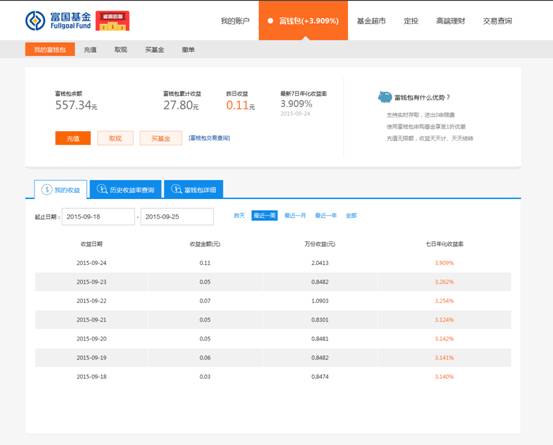Viewport: 553px width, 445px height.
Task: Filter results by 昨天
Action: click(x=239, y=215)
